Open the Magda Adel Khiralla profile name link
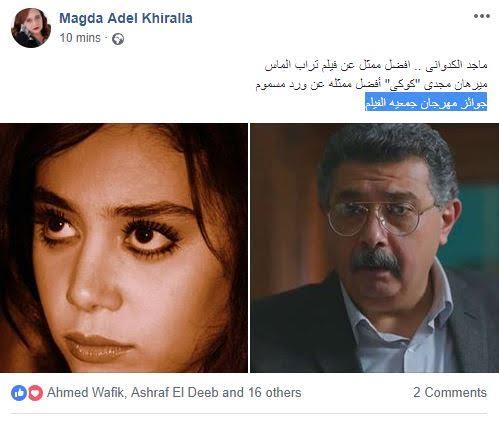499x421 pixels. (x=126, y=18)
